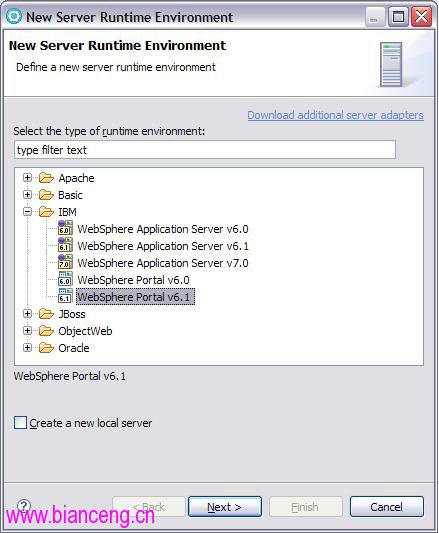Screen dimensions: 439x533
Task: Select WebSphere Portal v6.0 entry
Action: pos(133,280)
